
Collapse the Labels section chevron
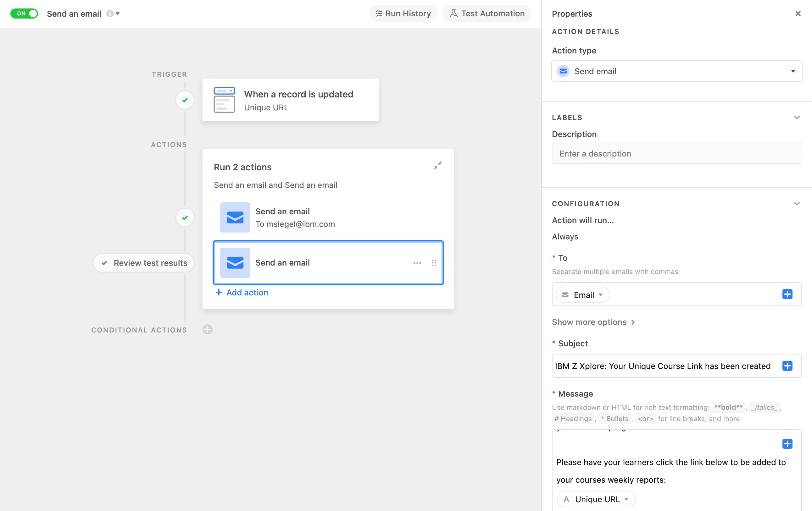click(x=797, y=118)
